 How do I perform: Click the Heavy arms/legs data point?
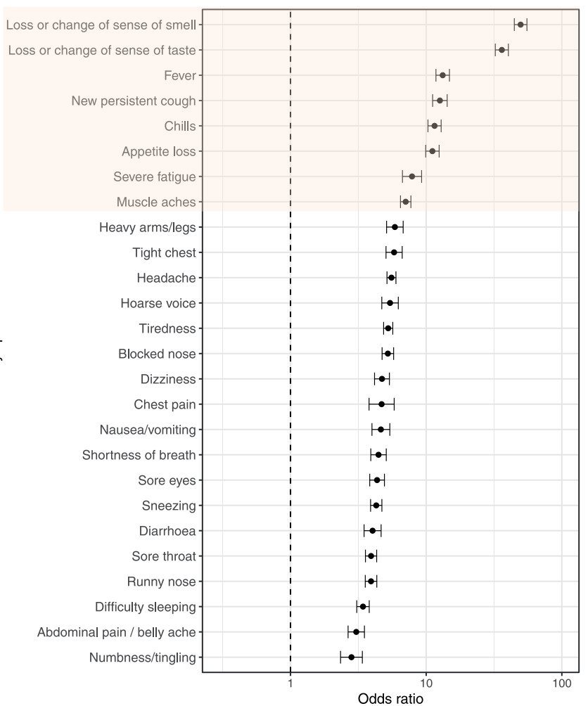[x=395, y=227]
